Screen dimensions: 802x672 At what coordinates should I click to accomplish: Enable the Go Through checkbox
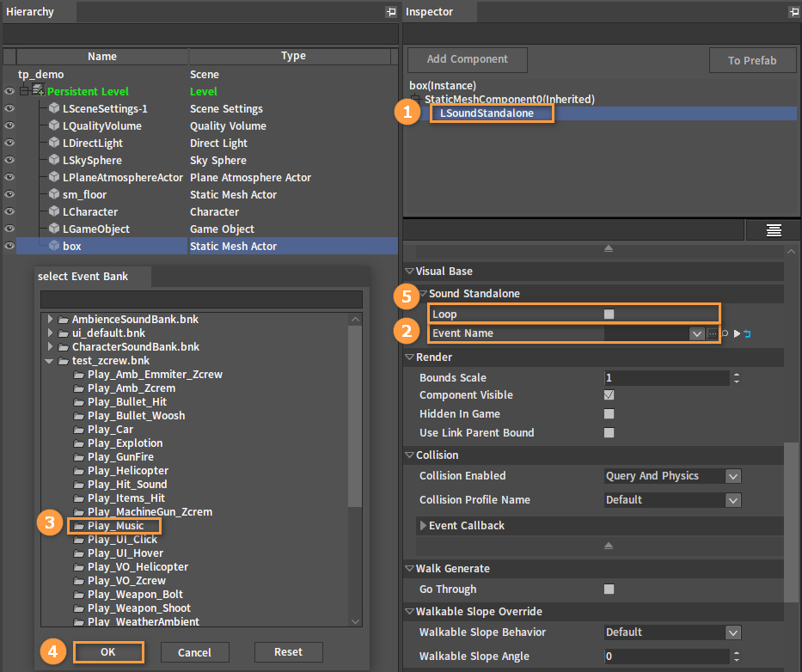[x=609, y=590]
